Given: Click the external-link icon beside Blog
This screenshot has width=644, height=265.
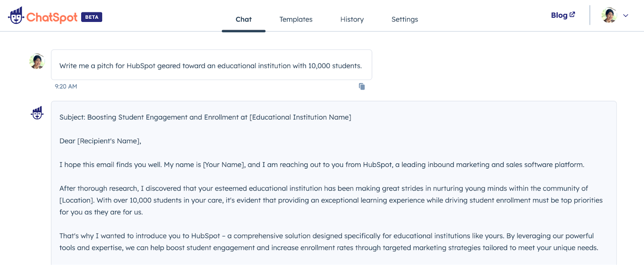Looking at the screenshot, I should (572, 14).
